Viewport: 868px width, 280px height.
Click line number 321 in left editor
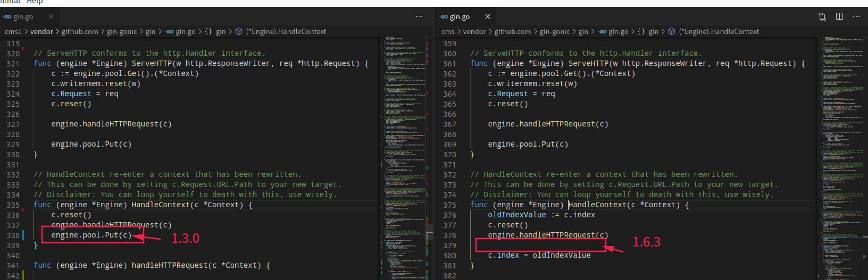13,63
